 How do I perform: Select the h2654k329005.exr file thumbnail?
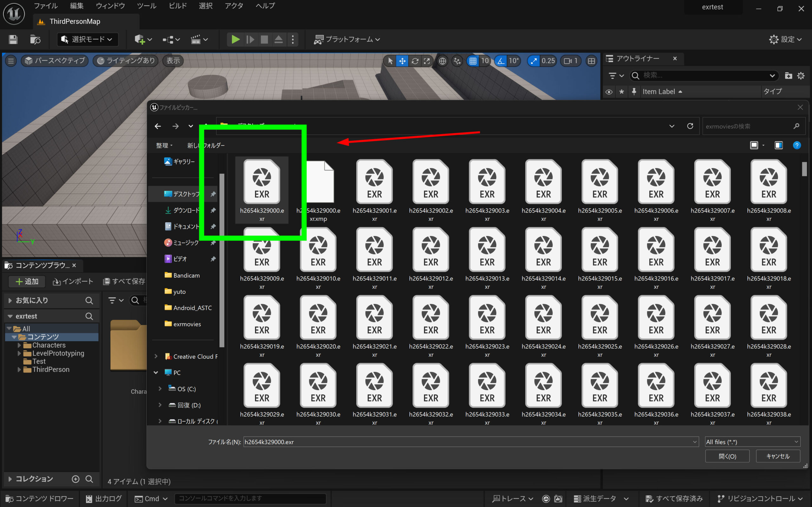[599, 183]
